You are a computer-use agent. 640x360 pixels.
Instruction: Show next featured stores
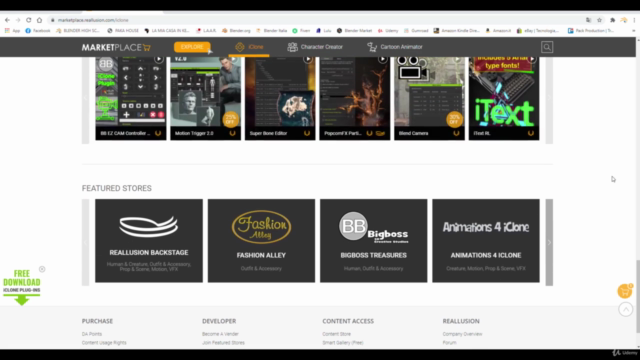(x=549, y=242)
